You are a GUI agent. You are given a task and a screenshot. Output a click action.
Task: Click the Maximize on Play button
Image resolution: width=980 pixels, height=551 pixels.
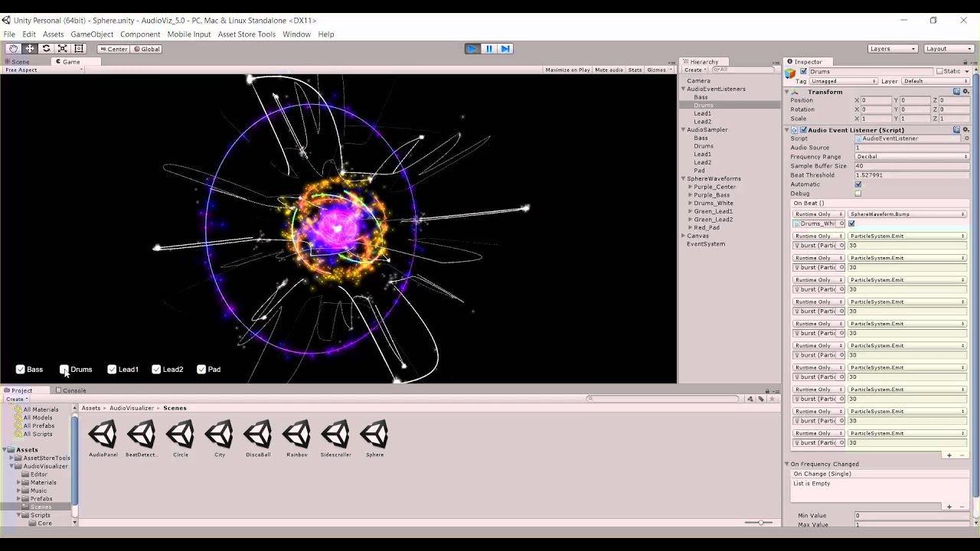[567, 70]
